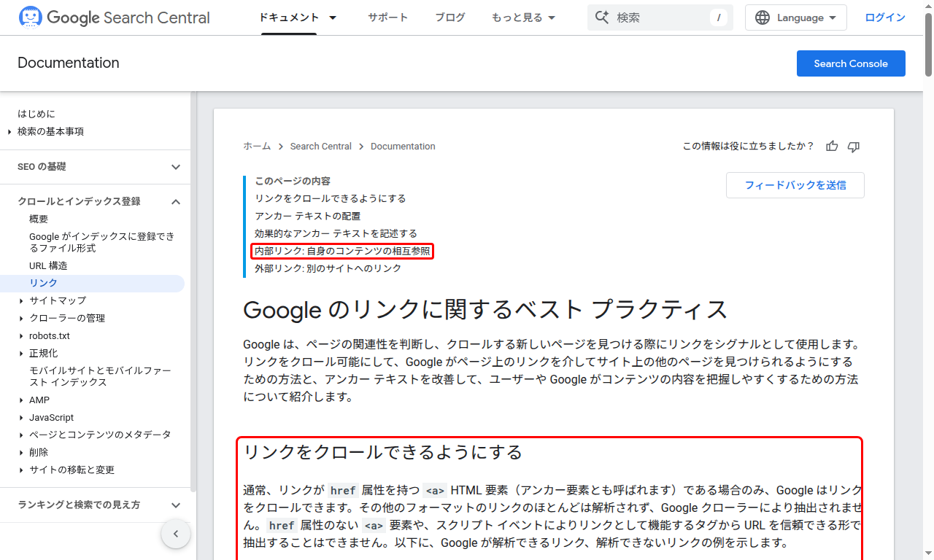Give thumbs-up feedback for この情報は役に立ちましたか
Viewport: 934px width, 560px height.
[832, 146]
